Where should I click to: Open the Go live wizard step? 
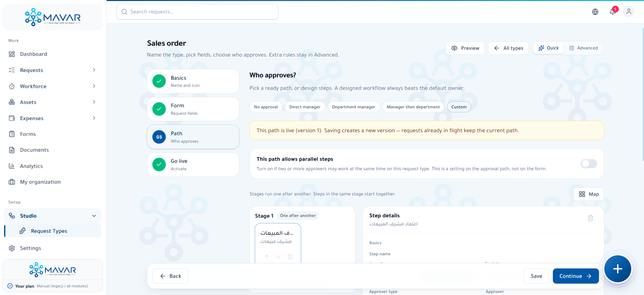click(x=193, y=164)
